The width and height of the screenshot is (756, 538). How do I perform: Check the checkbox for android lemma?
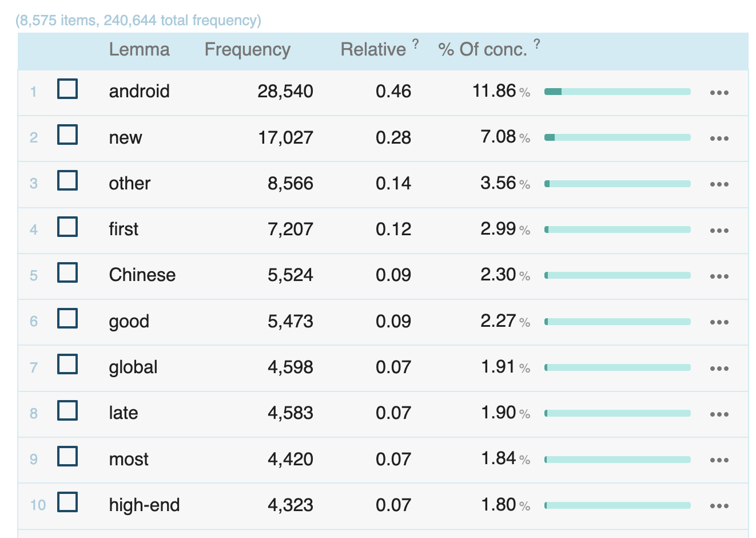(x=67, y=89)
